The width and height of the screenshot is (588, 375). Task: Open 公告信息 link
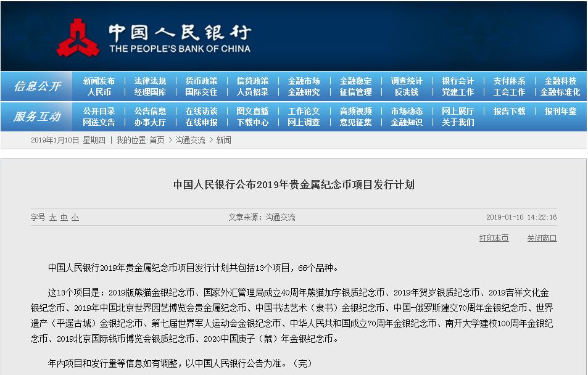[150, 112]
